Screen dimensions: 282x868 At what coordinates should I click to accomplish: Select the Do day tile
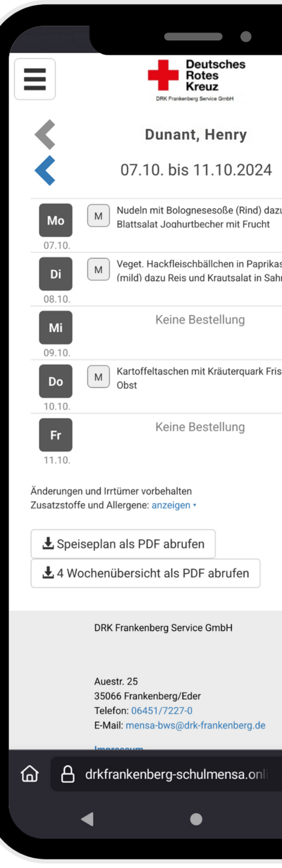tap(56, 381)
